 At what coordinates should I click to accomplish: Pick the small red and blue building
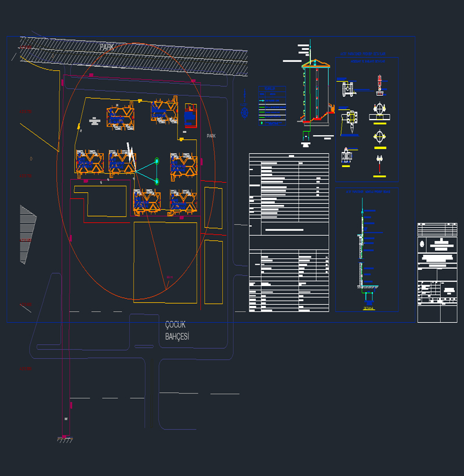tap(190, 116)
